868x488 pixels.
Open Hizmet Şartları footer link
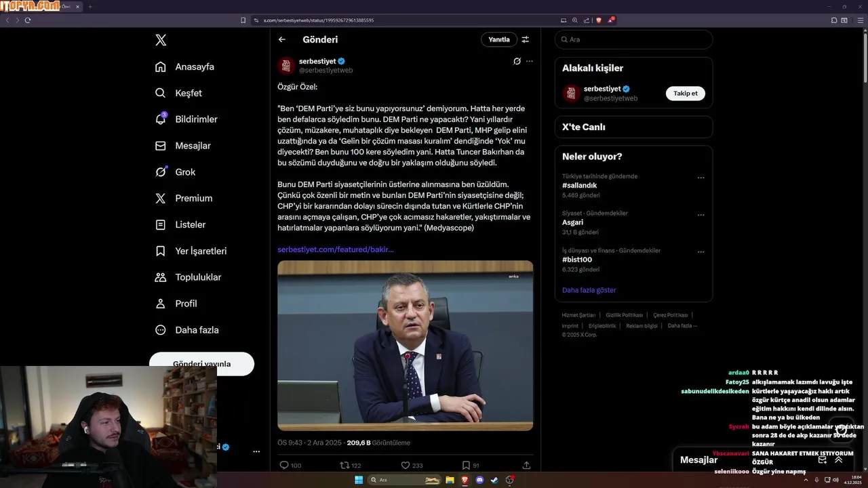[x=578, y=315]
